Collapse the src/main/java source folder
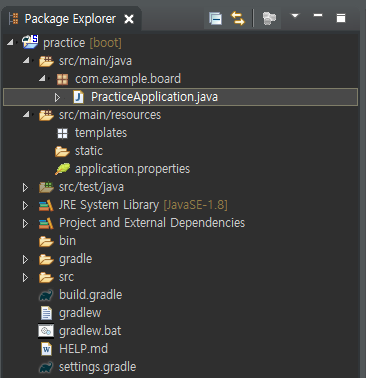This screenshot has width=366, height=378. click(x=26, y=60)
